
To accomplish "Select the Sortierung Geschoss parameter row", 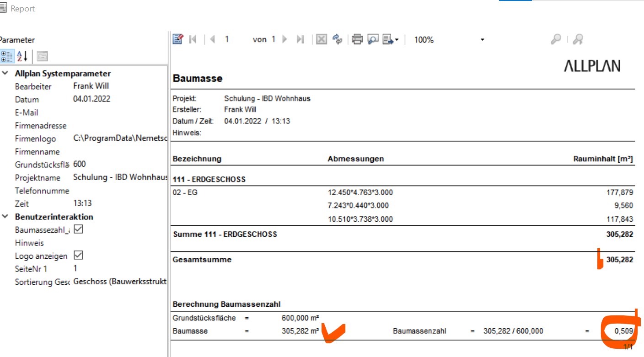I will tap(42, 282).
